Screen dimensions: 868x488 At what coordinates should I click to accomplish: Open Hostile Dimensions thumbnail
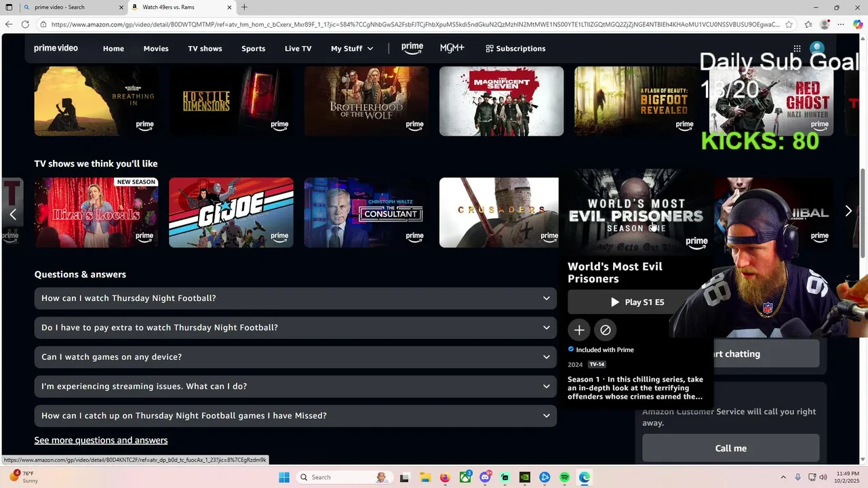pos(231,101)
